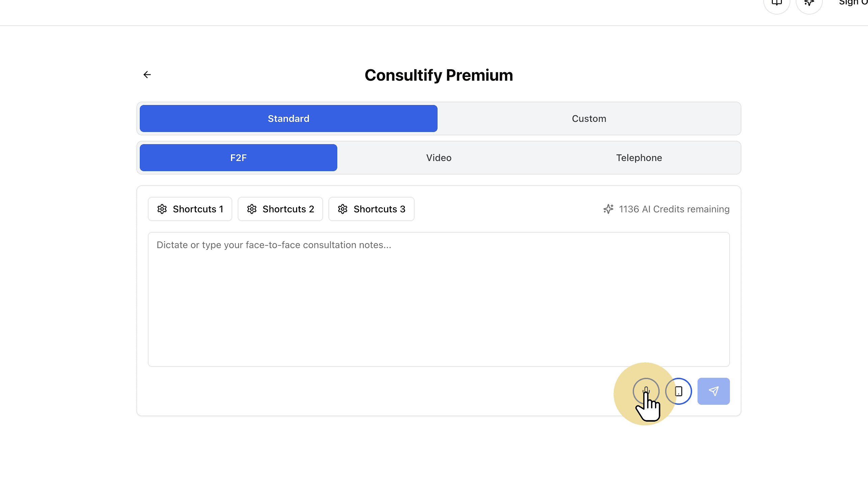Switch to the Standard mode tab
Image resolution: width=868 pixels, height=502 pixels.
click(289, 118)
